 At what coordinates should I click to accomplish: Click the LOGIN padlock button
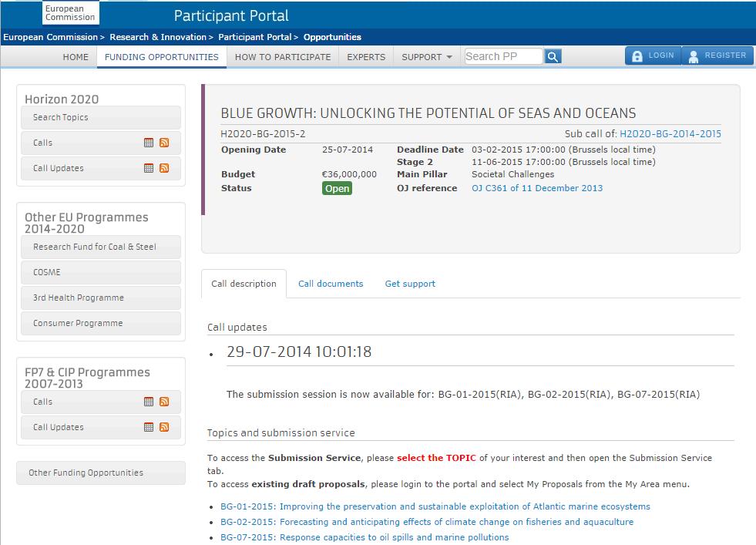point(654,56)
